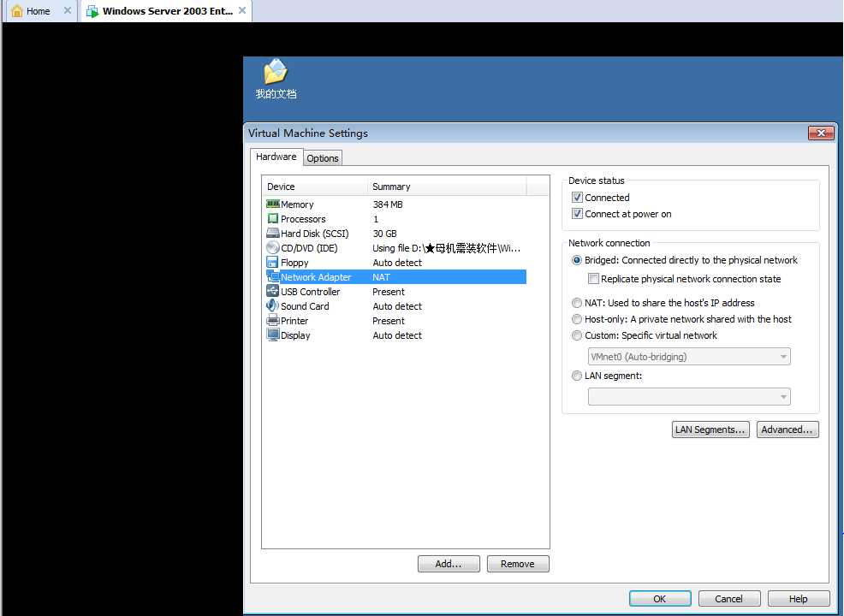844x616 pixels.
Task: Click the Home tab house icon
Action: point(17,11)
